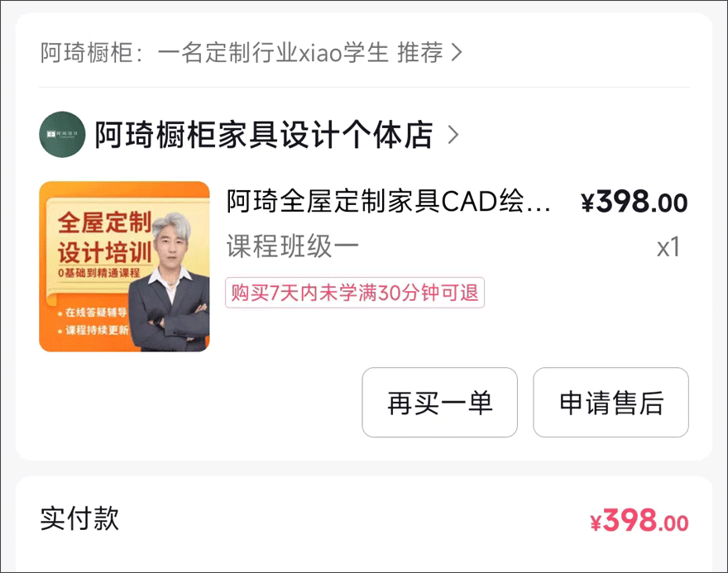Tap the 购买7天内未学满30分钟可退 refund tag
This screenshot has height=573, width=728.
(x=355, y=293)
